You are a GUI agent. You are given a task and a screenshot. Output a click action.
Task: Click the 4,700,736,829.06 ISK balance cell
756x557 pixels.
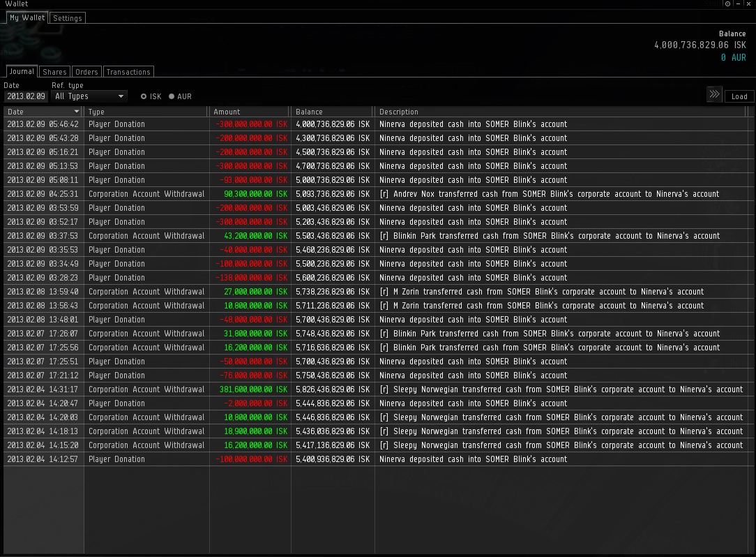[x=333, y=166]
